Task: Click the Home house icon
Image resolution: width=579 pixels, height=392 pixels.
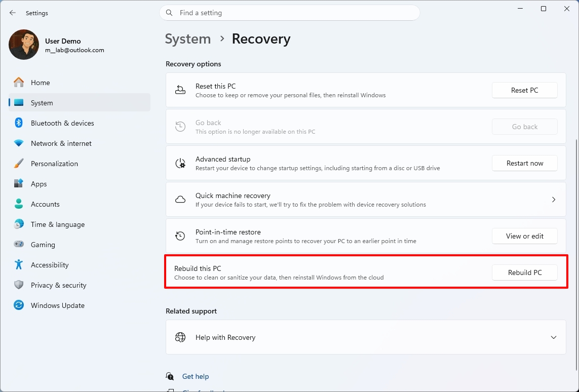Action: click(x=19, y=83)
